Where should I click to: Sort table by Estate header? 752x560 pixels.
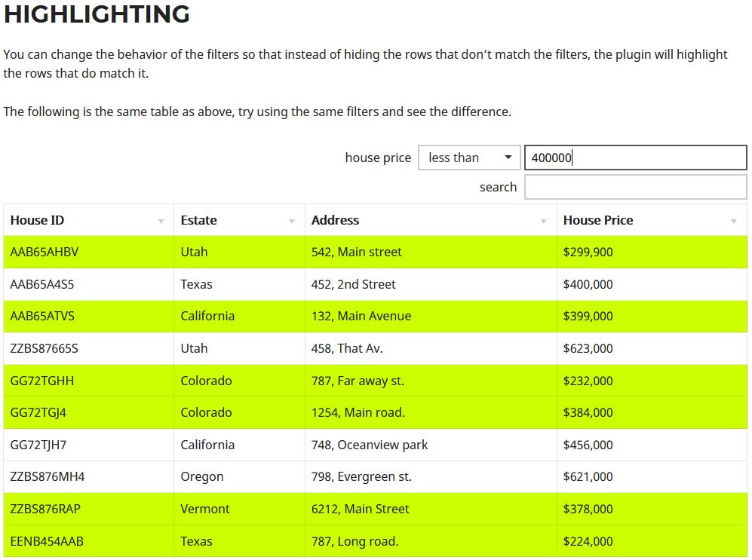(x=199, y=220)
